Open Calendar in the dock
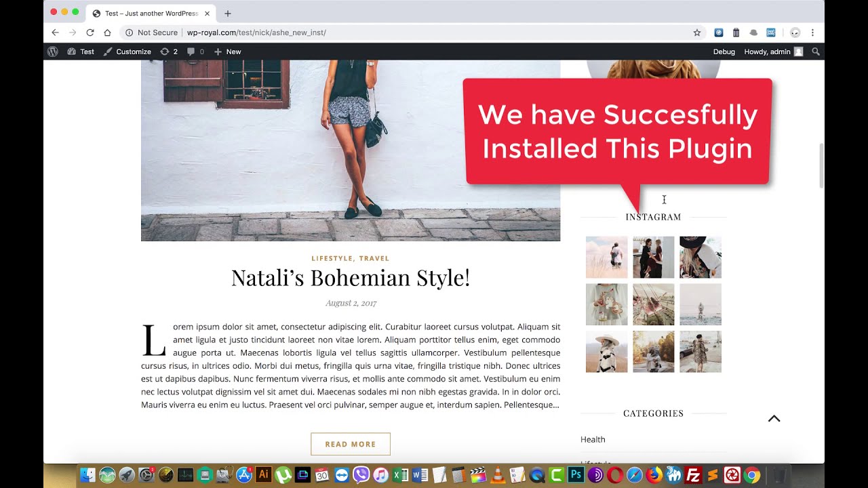 (322, 475)
